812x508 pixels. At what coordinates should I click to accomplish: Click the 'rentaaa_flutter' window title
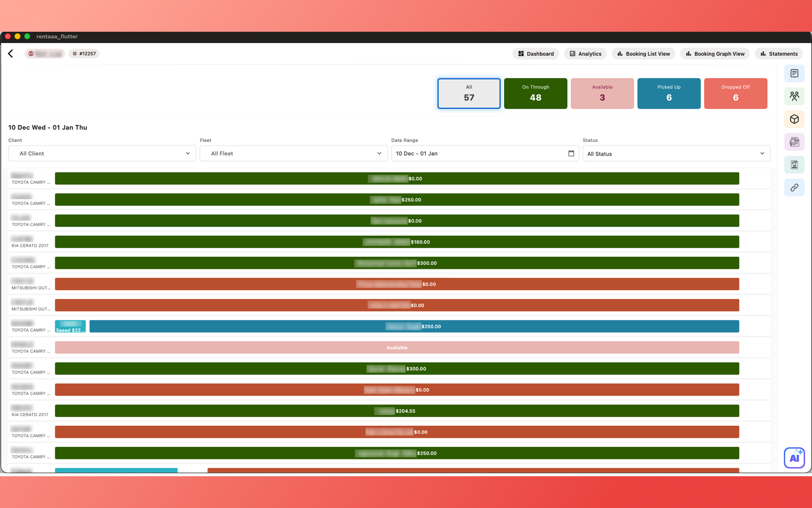[x=57, y=36]
